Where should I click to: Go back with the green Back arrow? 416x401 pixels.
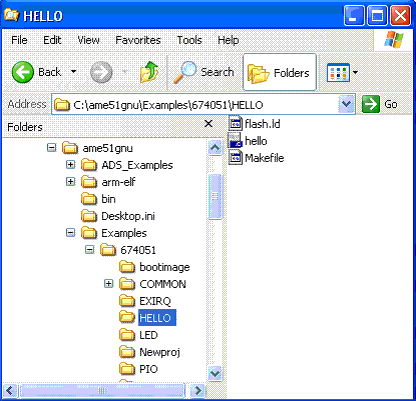[x=23, y=72]
